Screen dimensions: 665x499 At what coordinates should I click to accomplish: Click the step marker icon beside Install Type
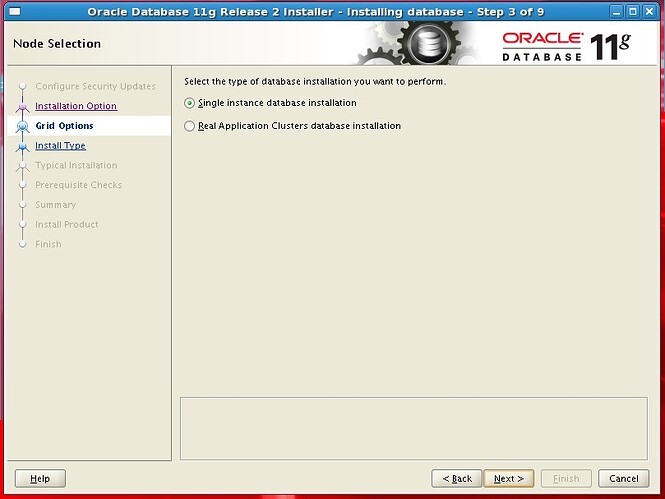[x=22, y=147]
